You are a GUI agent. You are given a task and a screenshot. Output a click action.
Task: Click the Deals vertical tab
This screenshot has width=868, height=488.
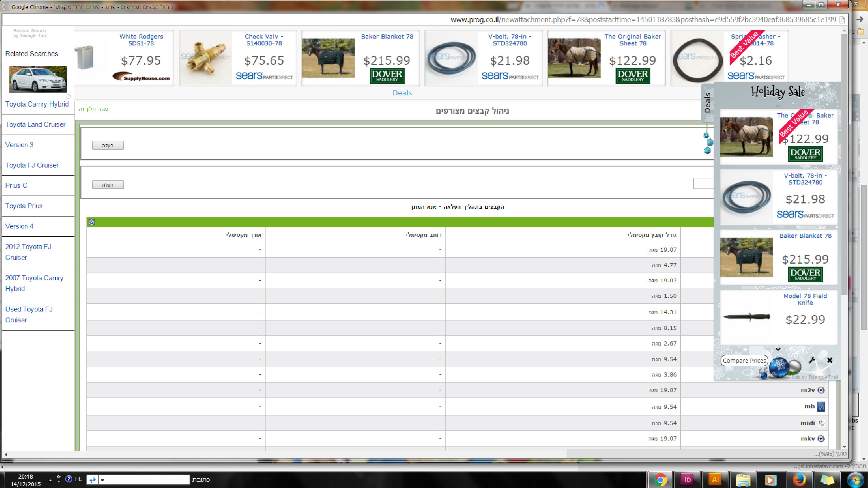tap(707, 103)
